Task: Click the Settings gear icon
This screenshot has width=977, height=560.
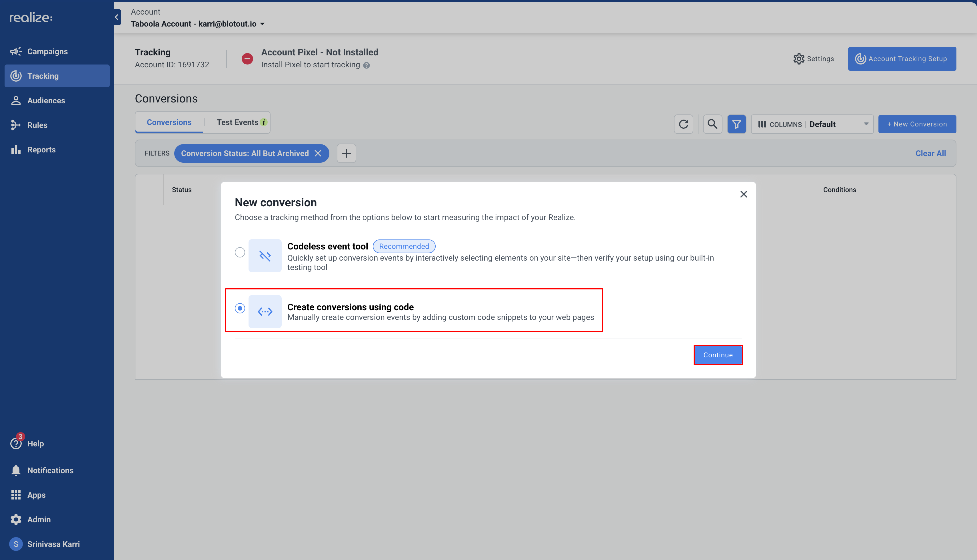Action: [x=799, y=59]
